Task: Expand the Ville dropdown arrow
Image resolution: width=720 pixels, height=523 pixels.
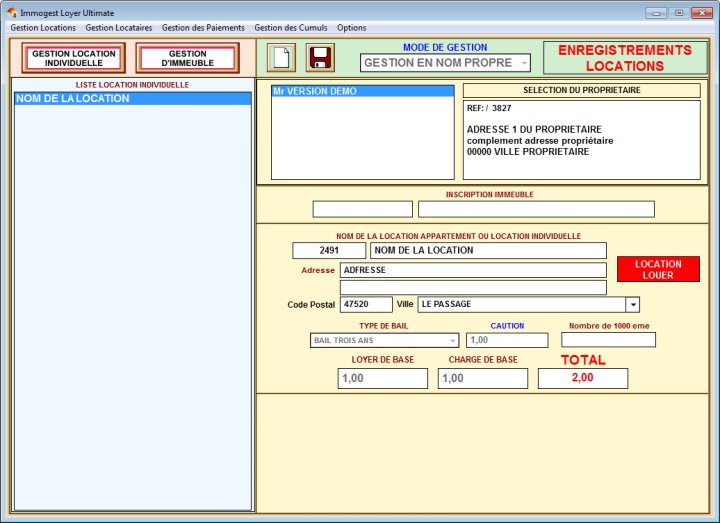Action: click(632, 304)
